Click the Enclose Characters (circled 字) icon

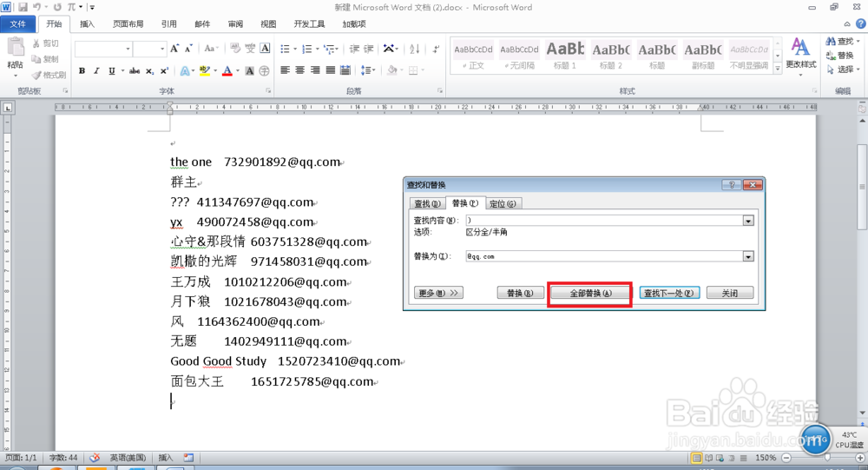click(265, 71)
